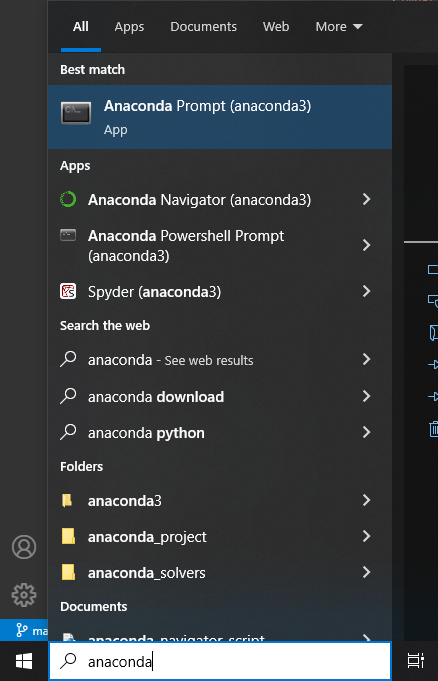
Task: Expand the Spyder result chevron arrow
Action: [x=366, y=291]
